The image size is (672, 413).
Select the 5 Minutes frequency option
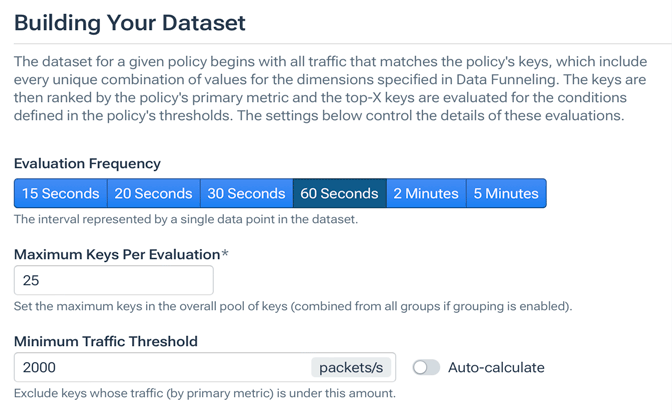point(506,194)
